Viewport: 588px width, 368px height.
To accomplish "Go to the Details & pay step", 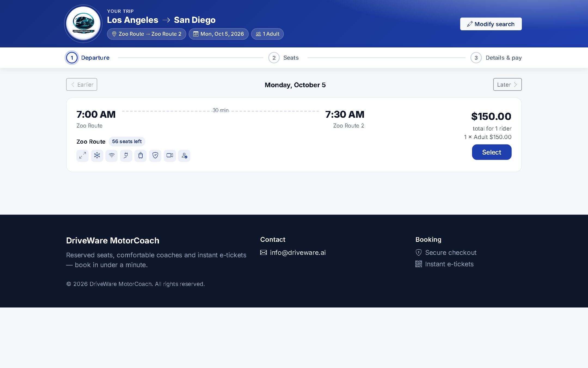I will [496, 58].
